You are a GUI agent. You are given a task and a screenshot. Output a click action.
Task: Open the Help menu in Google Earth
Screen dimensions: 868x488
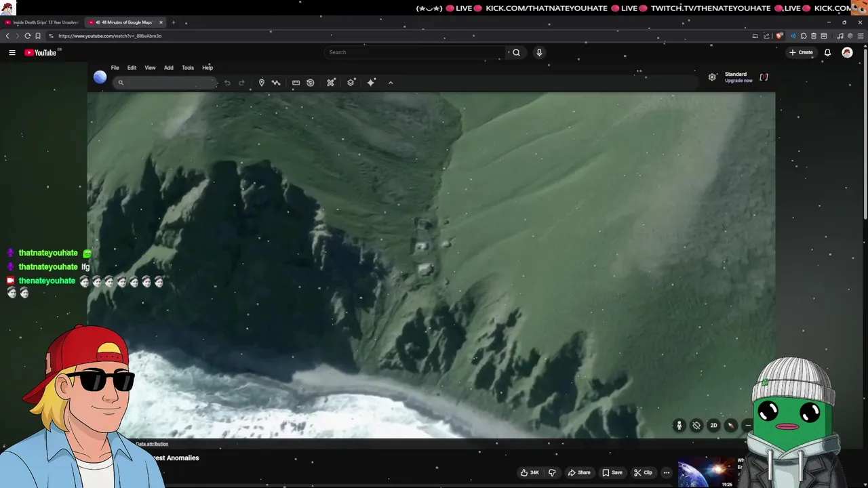click(208, 68)
